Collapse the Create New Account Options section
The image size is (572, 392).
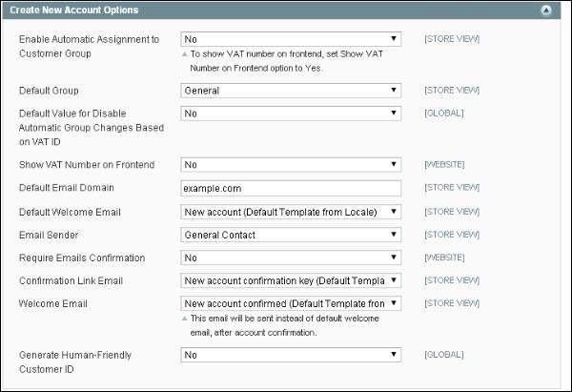546,10
